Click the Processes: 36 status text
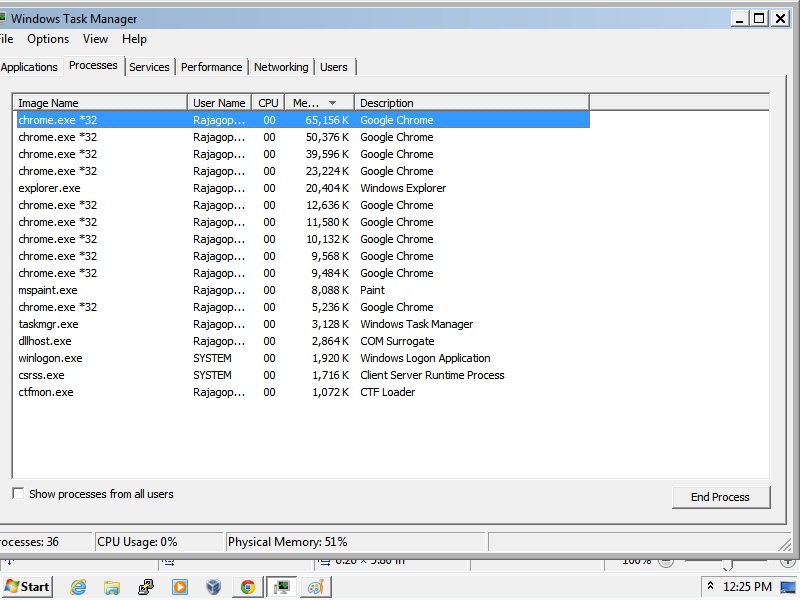 click(29, 542)
